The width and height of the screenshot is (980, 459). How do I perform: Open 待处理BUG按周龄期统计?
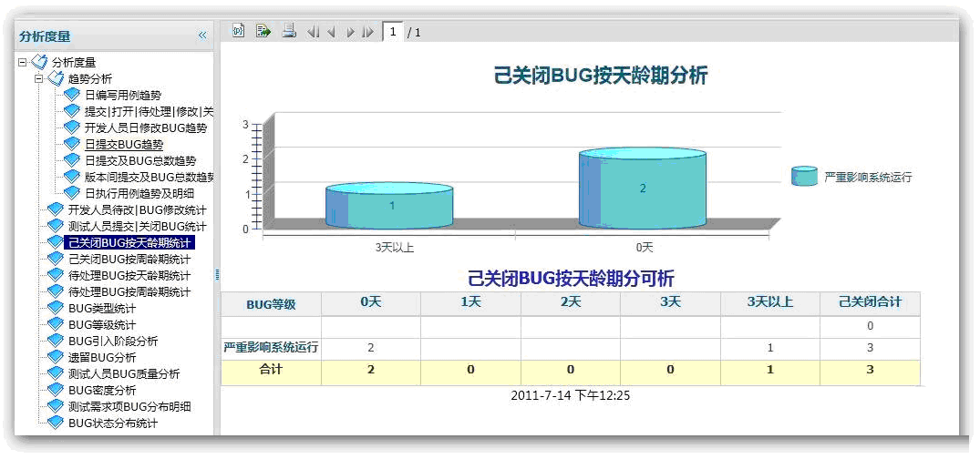pyautogui.click(x=129, y=291)
